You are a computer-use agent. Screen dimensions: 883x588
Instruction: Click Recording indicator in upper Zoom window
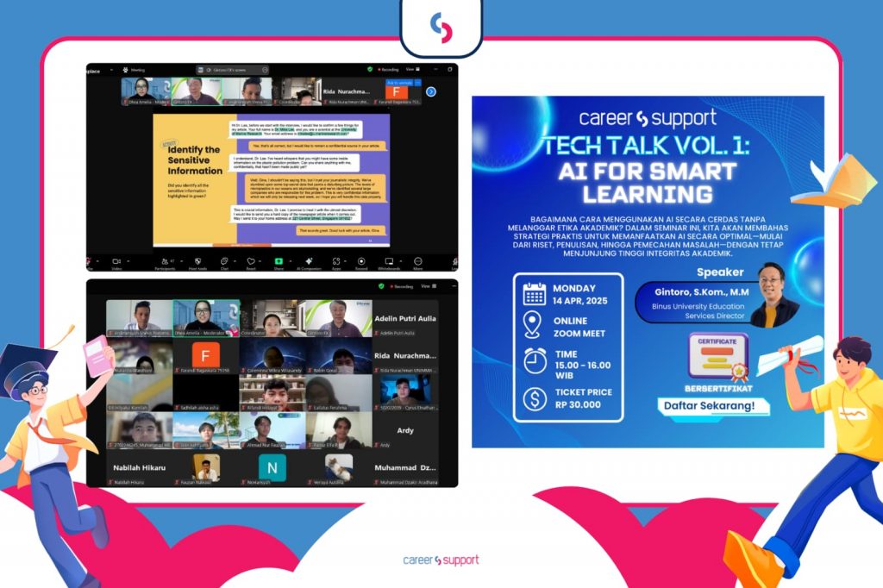[x=388, y=70]
